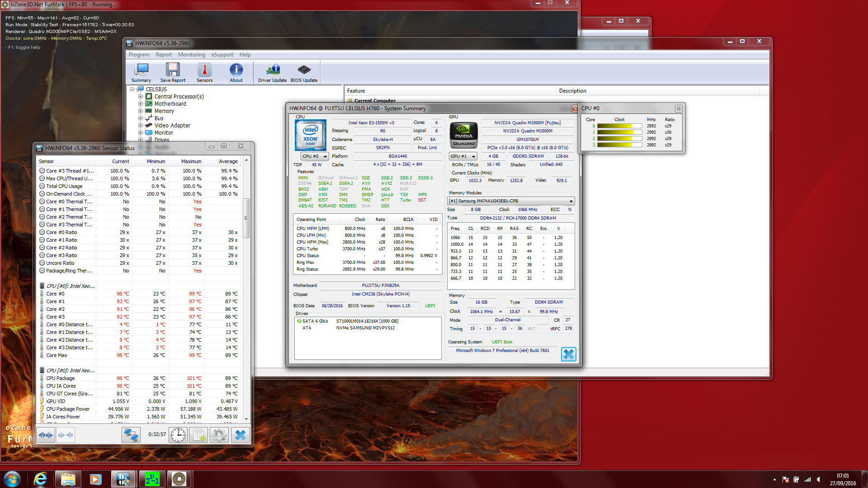This screenshot has width=868, height=488.
Task: Click the sensor list vertical scrollbar
Action: (x=246, y=218)
